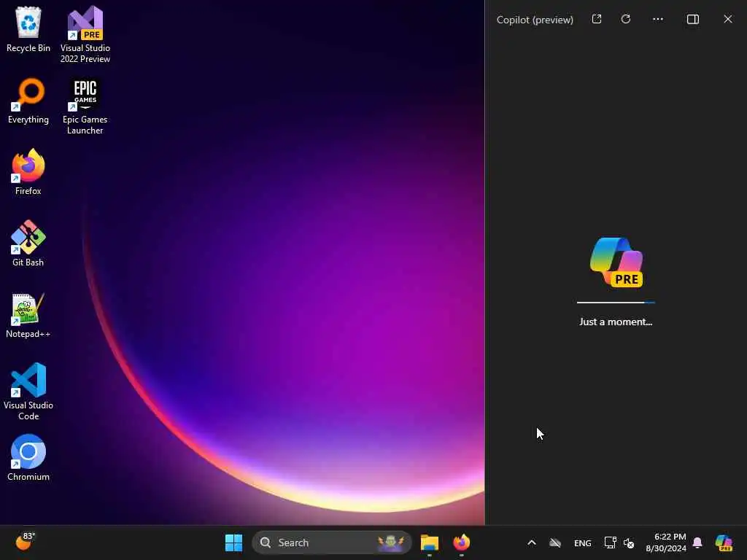The image size is (747, 560).
Task: Refresh the Copilot panel
Action: 626,19
